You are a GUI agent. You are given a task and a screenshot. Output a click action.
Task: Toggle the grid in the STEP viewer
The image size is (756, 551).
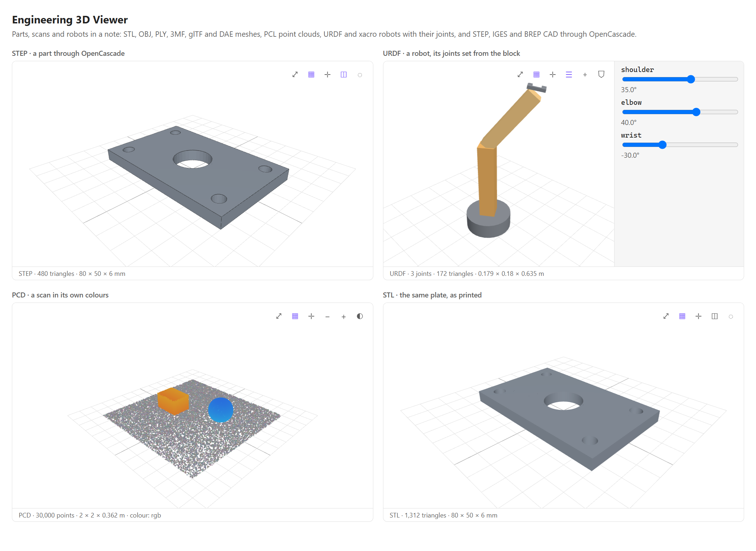[311, 75]
